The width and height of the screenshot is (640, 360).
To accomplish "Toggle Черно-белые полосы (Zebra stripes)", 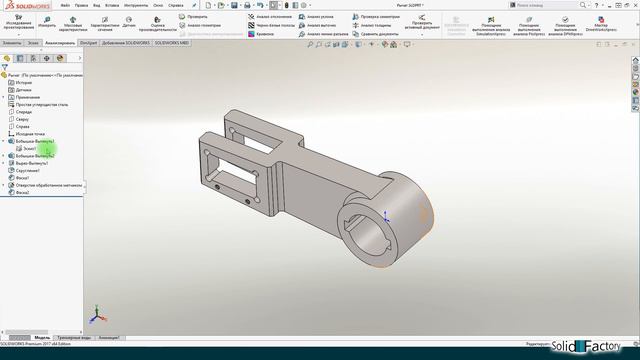I will point(271,25).
